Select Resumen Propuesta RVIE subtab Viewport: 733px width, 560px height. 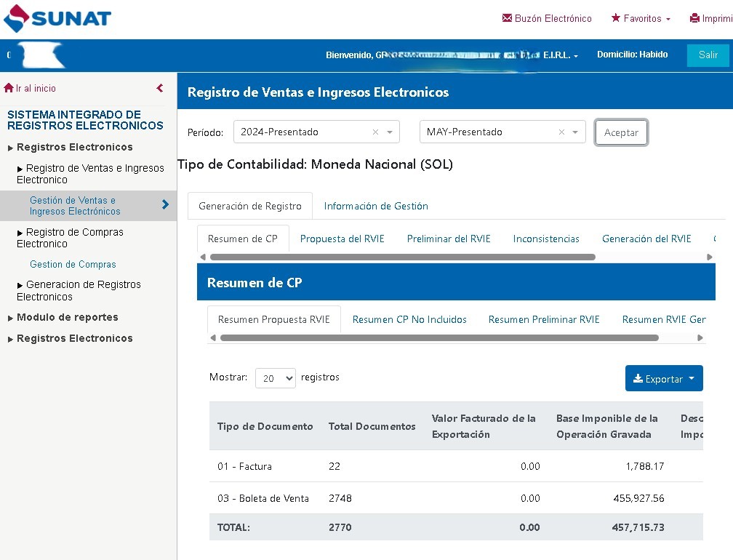coord(274,319)
